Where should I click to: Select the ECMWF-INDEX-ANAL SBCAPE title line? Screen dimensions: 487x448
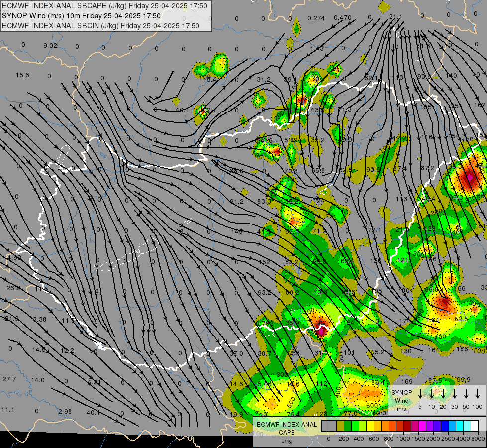(x=104, y=6)
